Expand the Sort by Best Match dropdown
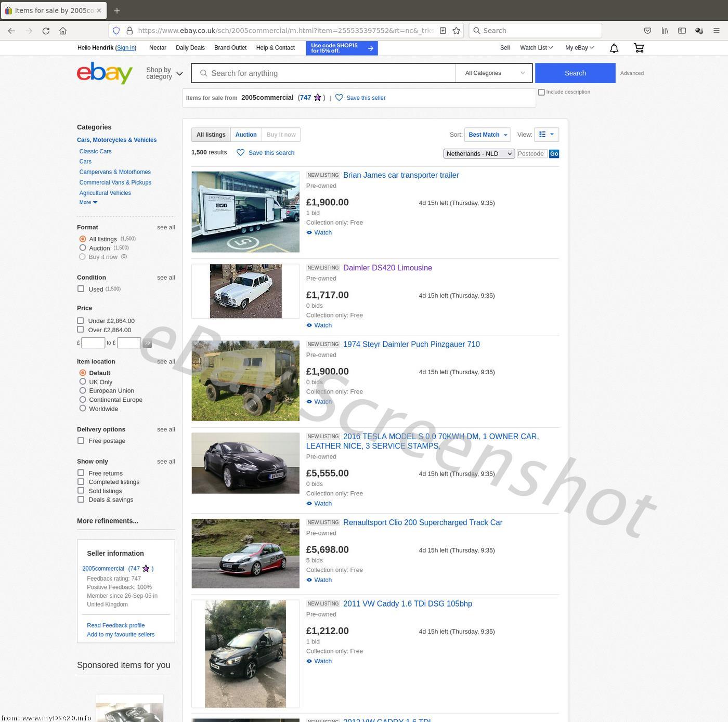728x722 pixels. coord(487,135)
